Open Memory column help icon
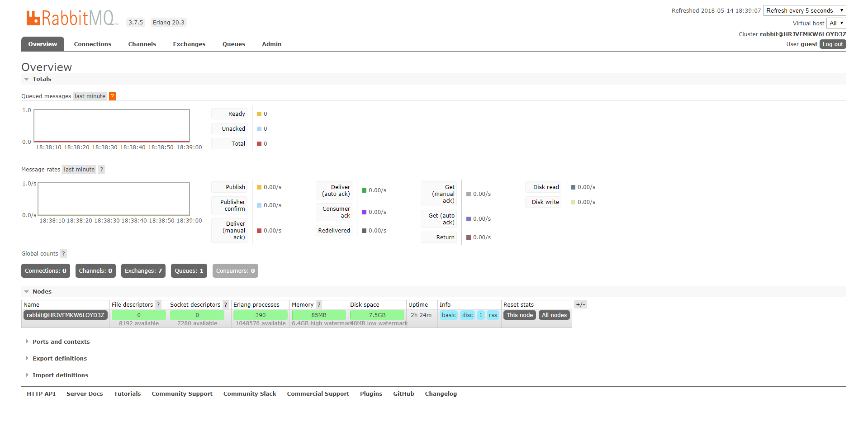Viewport: 868px width, 427px height. point(319,304)
